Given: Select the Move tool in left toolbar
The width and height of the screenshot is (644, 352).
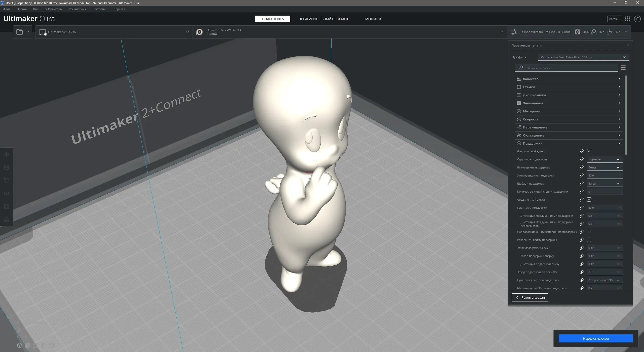Looking at the screenshot, I should (7, 154).
